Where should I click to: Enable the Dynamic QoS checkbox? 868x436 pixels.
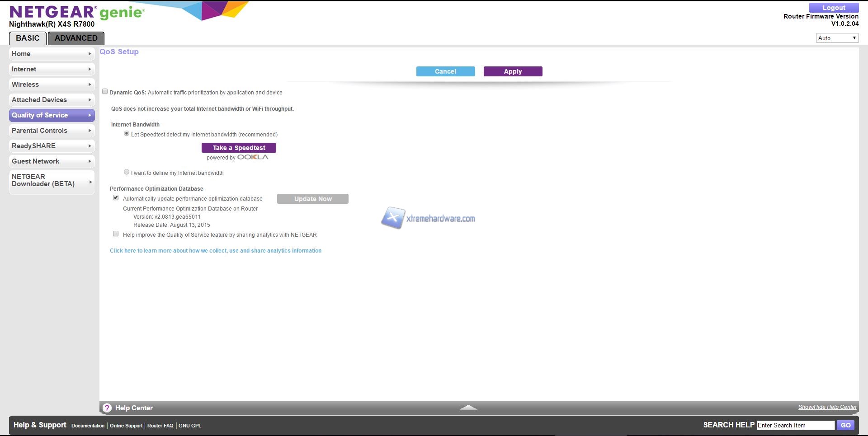(x=105, y=92)
